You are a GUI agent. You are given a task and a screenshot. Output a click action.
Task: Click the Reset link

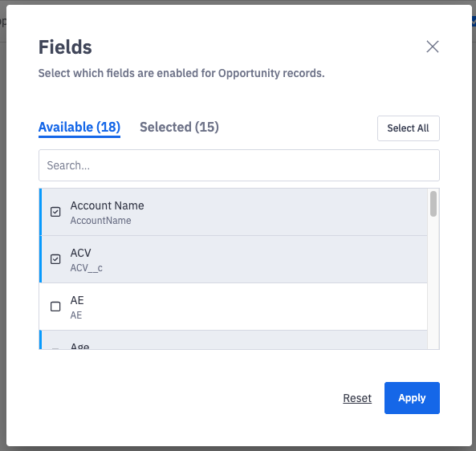click(357, 398)
